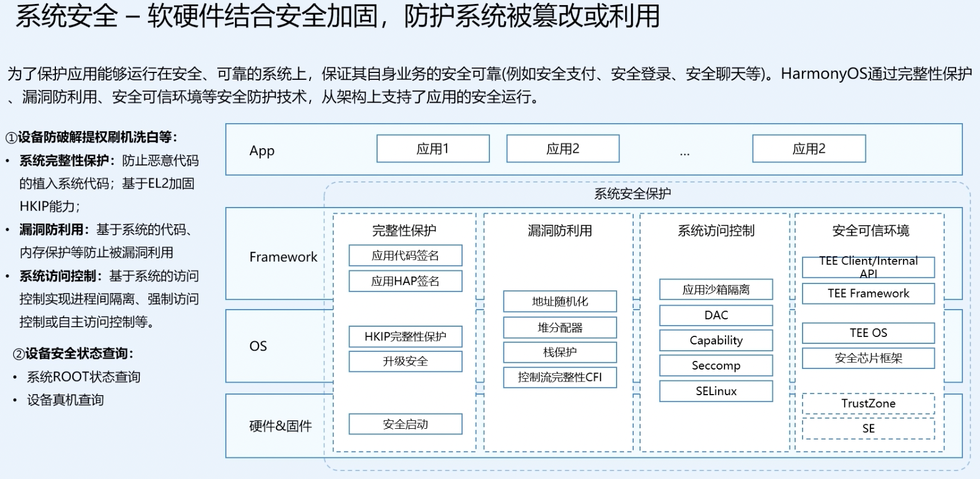The image size is (980, 479).
Task: Select the 应用HAP签名 box
Action: (x=406, y=281)
